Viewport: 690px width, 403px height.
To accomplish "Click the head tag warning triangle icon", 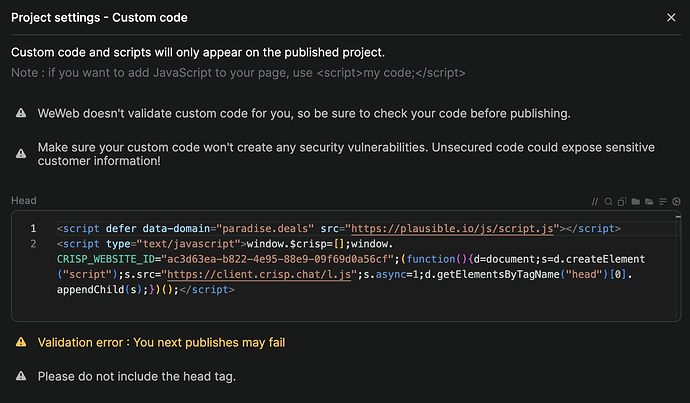I will click(x=20, y=376).
